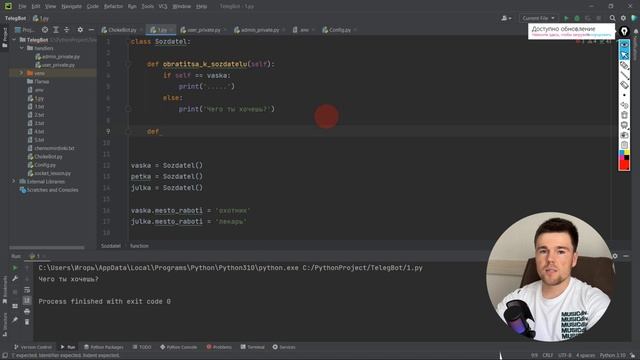The width and height of the screenshot is (640, 360).
Task: Collapse all icon in Project panel
Action: (67, 30)
